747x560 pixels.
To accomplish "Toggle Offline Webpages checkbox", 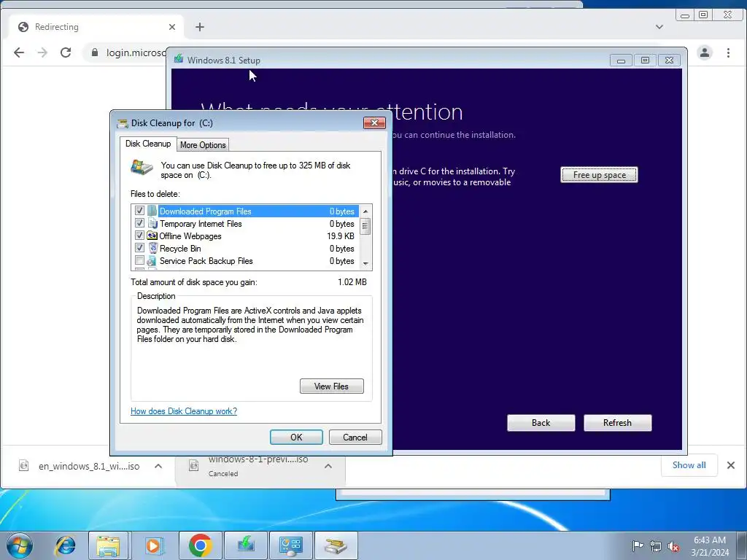I will [x=139, y=236].
